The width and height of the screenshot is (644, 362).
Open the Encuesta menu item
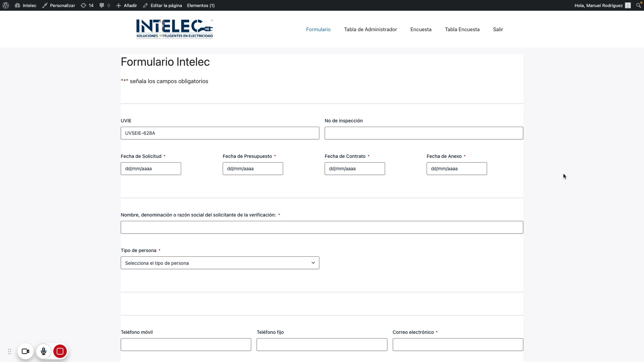click(421, 29)
